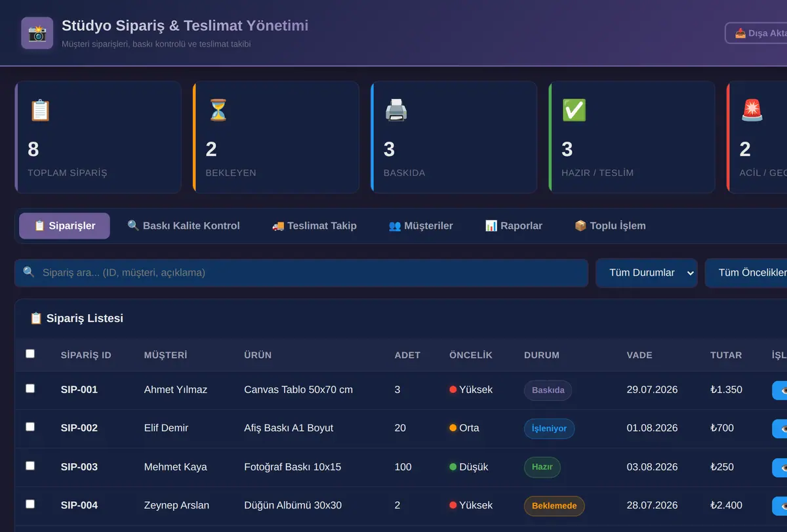Check the box for order SIP-002
Viewport: 787px width, 532px height.
tap(30, 426)
